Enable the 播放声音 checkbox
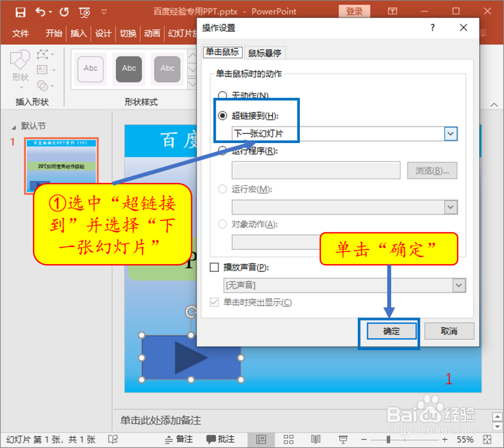Image resolution: width=504 pixels, height=448 pixels. [x=214, y=267]
